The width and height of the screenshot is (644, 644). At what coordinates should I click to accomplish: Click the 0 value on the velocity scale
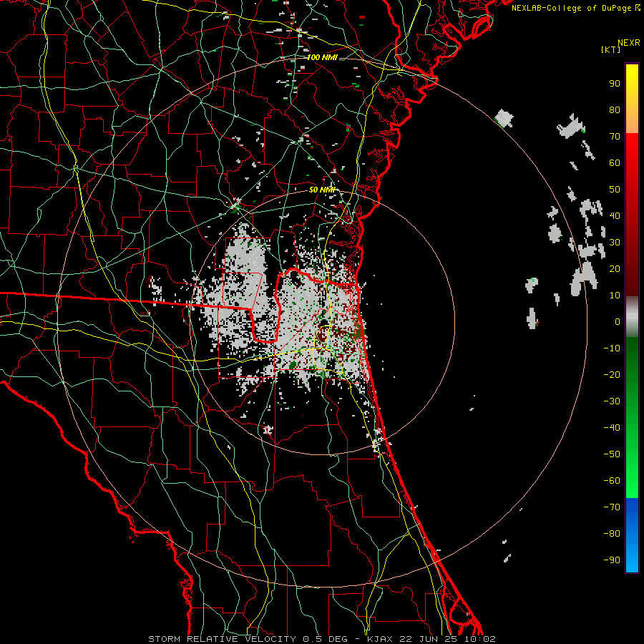pos(618,321)
